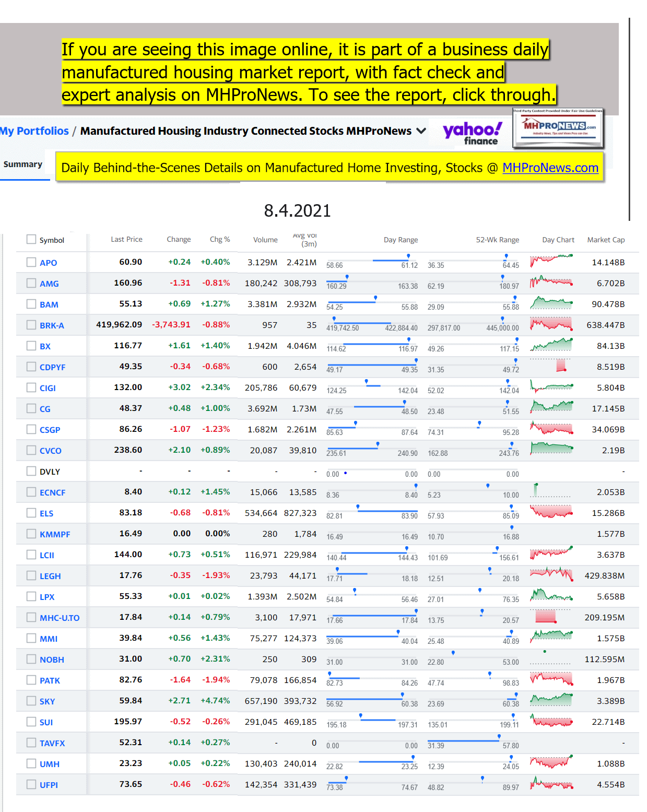Screen dimensions: 647x812
Task: Open the SKY day chart sparkline
Action: pyautogui.click(x=551, y=700)
